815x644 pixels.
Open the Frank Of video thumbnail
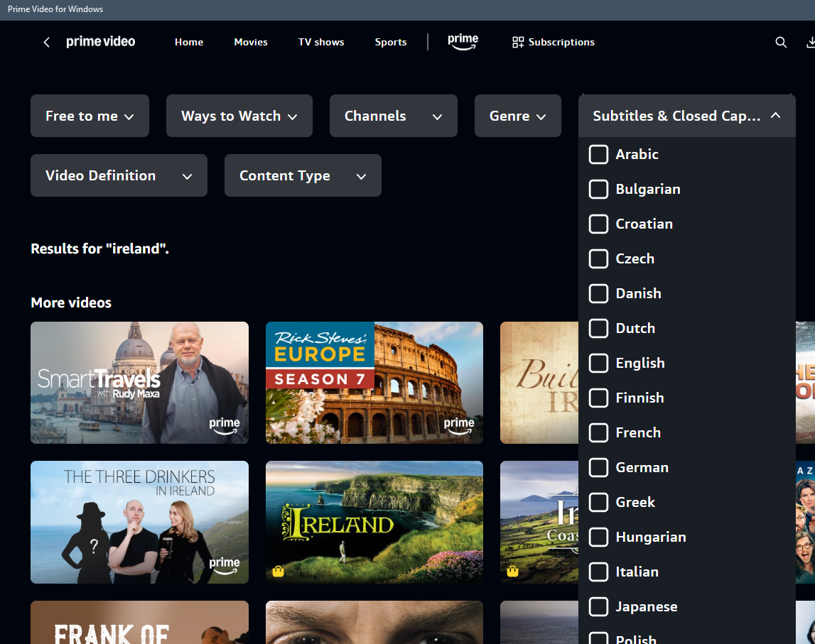[x=139, y=622]
